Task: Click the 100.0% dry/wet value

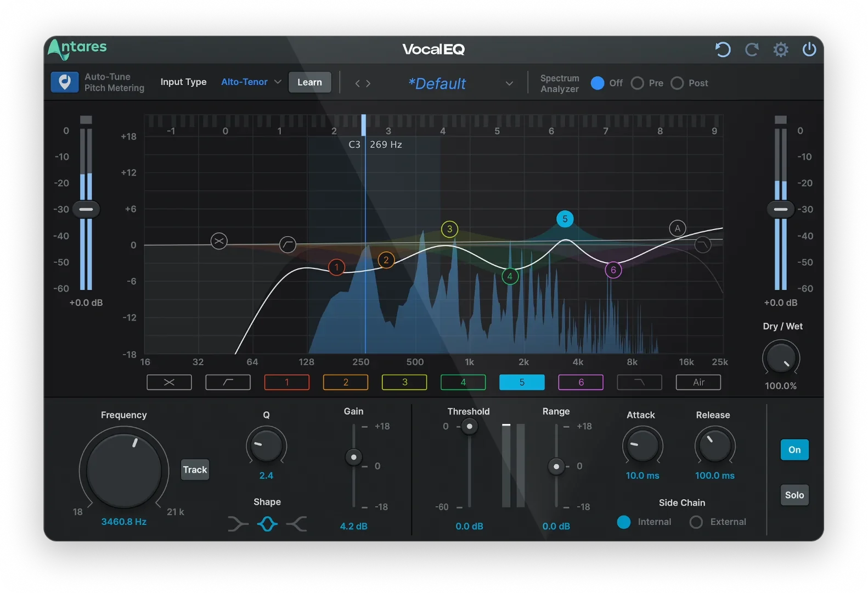Action: [781, 386]
